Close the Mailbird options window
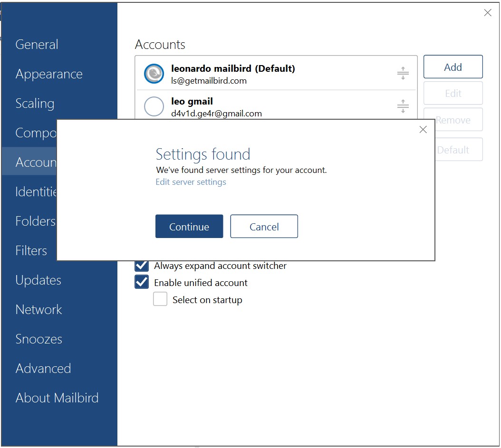 coord(488,12)
